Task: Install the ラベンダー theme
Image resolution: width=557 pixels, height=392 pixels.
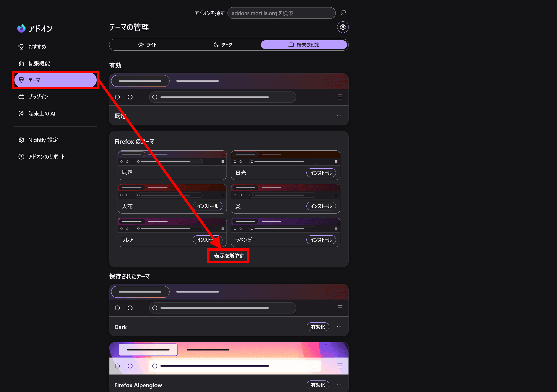Action: pos(321,240)
